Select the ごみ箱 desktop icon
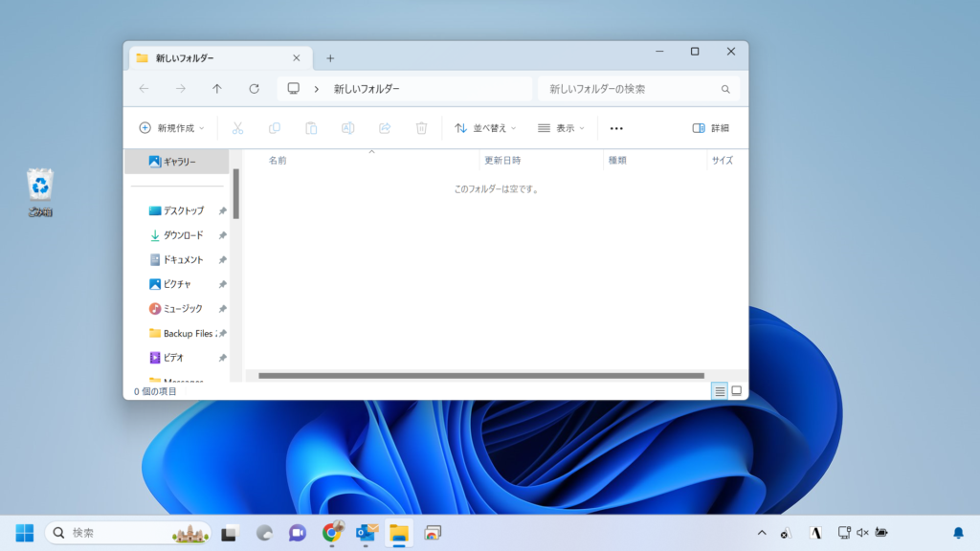The height and width of the screenshot is (551, 980). pyautogui.click(x=40, y=192)
